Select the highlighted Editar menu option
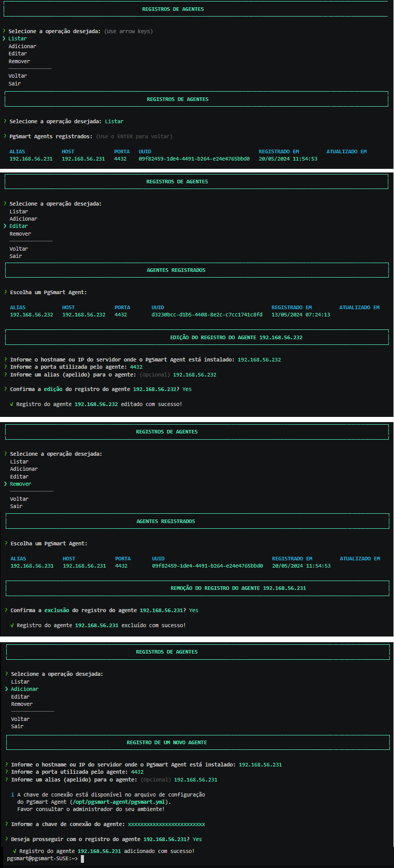The width and height of the screenshot is (394, 868). (x=19, y=226)
